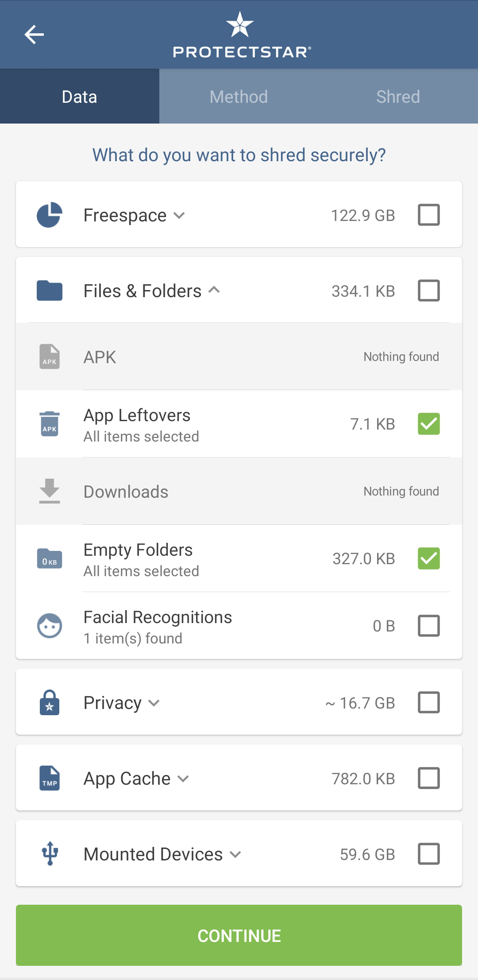Screen dimensions: 478x980
Task: Switch to the Data tab
Action: [x=80, y=97]
